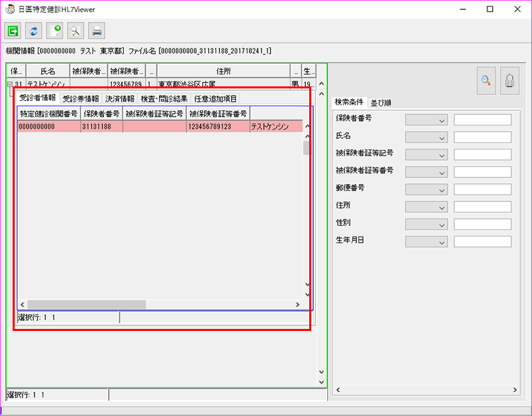Collapse the tree row starting with 31
532x416 pixels.
tap(10, 84)
